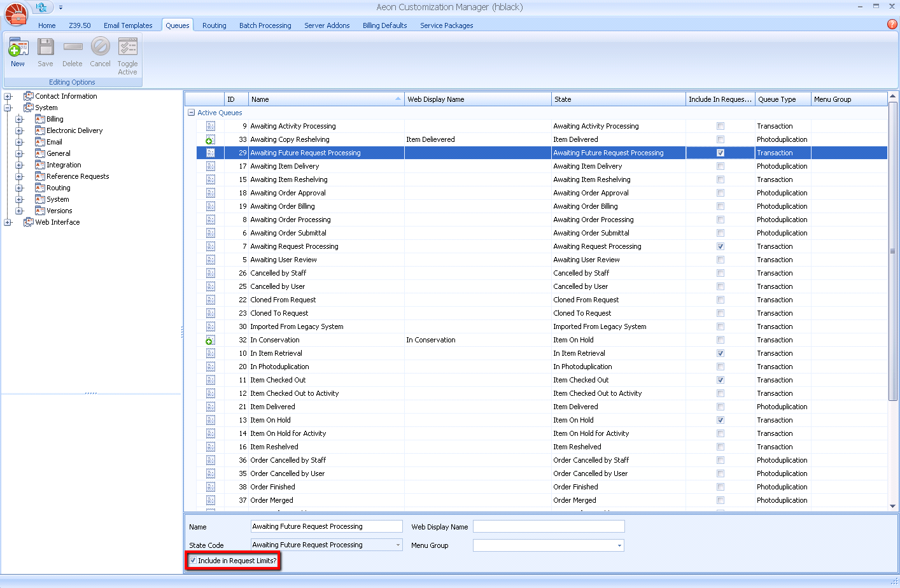This screenshot has height=588, width=900.
Task: Switch to the Routing ribbon tab
Action: click(214, 25)
